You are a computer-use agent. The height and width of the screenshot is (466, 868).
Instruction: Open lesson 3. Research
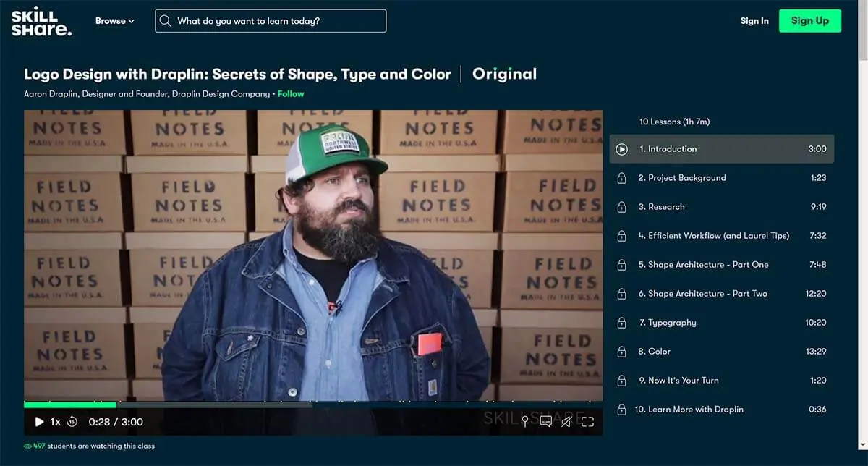point(722,207)
